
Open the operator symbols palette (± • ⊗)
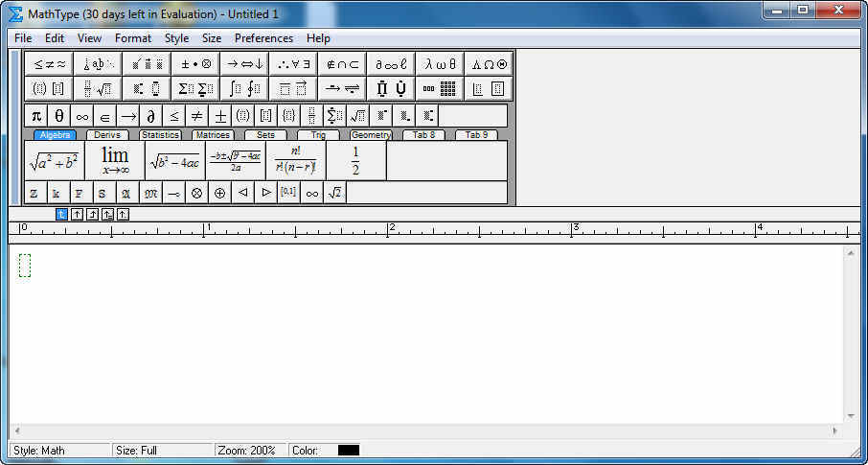[x=195, y=63]
